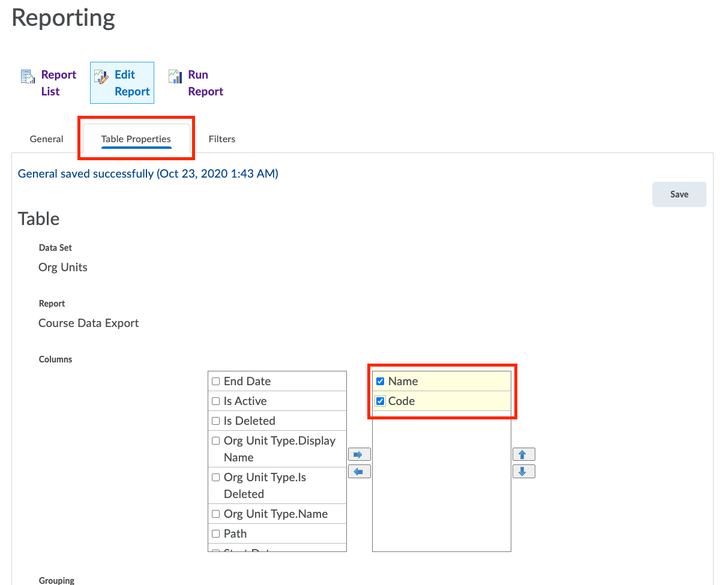Move selected column up with up arrow
The height and width of the screenshot is (585, 728).
click(x=523, y=454)
